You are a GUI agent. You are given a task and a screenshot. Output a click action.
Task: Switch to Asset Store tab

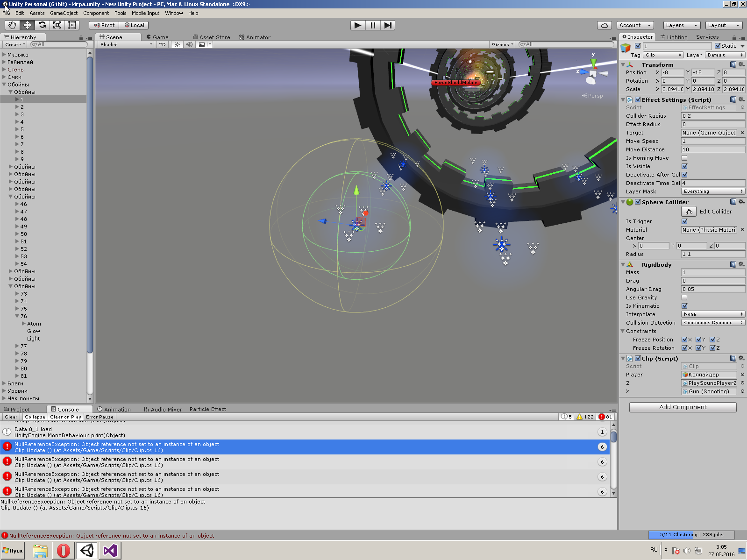click(212, 37)
